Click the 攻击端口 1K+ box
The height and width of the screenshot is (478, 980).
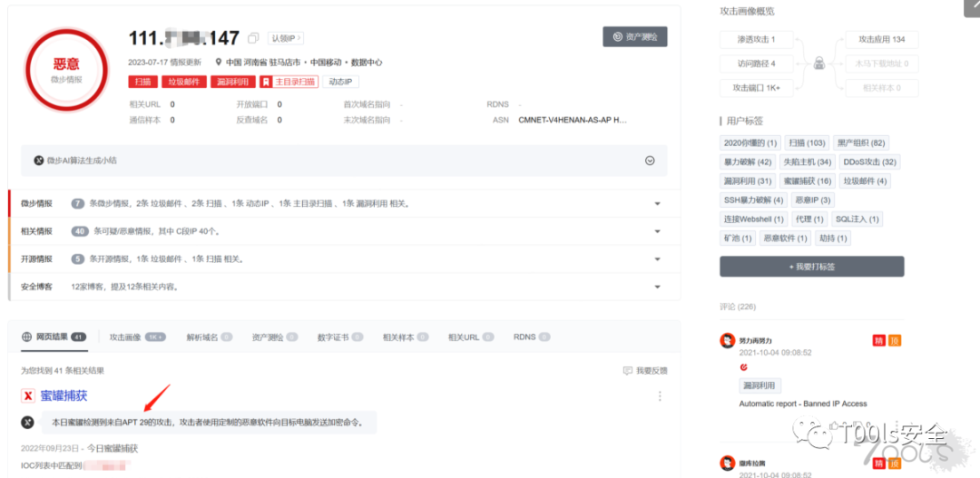(x=756, y=88)
